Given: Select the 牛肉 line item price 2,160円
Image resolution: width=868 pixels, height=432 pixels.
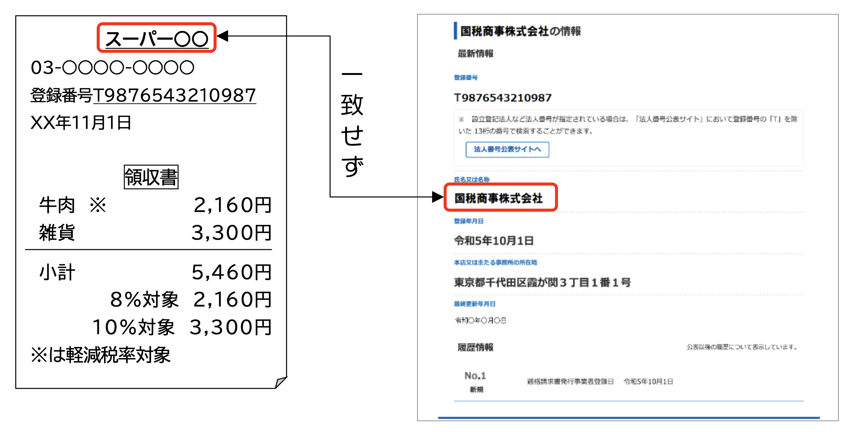Looking at the screenshot, I should tap(232, 206).
